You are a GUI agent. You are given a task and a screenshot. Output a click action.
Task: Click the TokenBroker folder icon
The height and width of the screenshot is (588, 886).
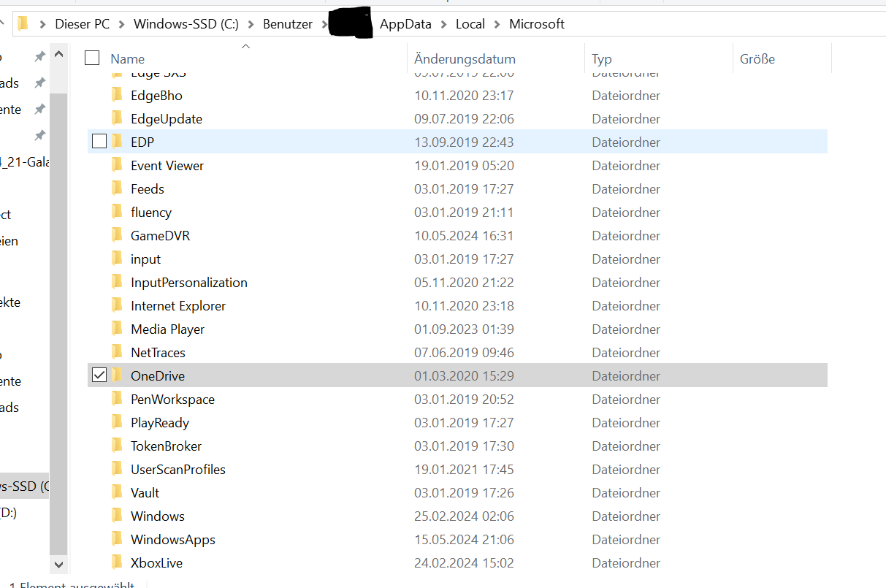(117, 446)
